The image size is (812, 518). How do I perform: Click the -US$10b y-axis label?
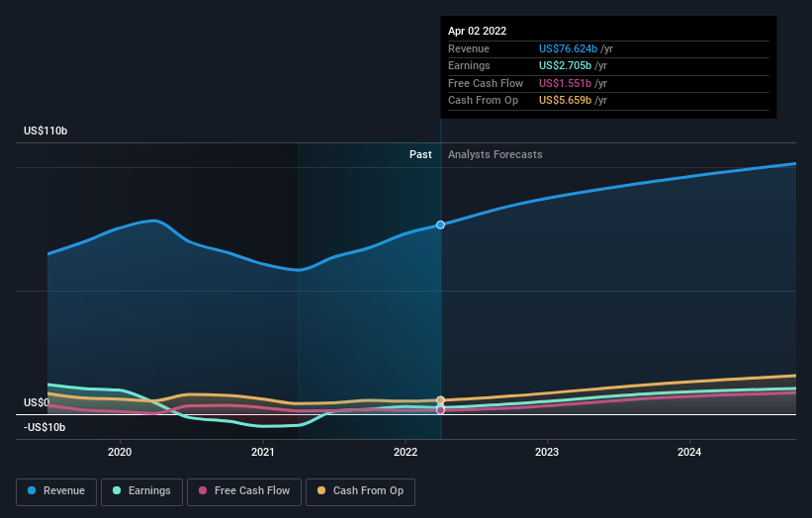[x=45, y=427]
